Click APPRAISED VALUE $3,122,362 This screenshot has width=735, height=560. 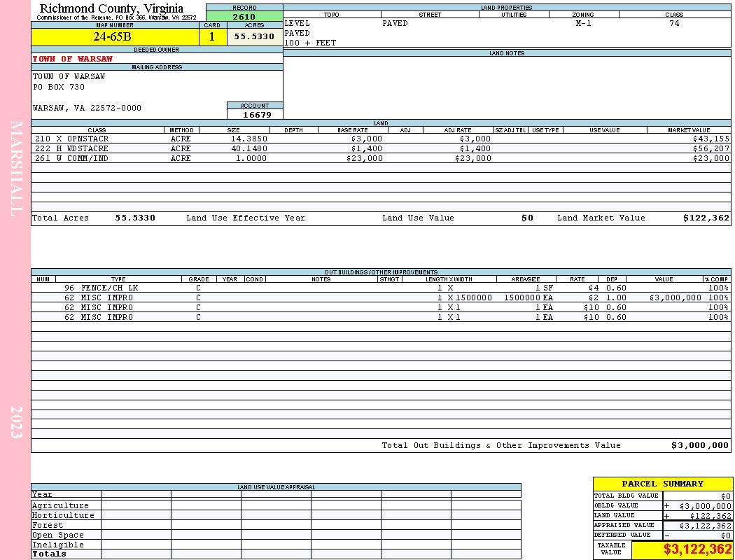705,526
